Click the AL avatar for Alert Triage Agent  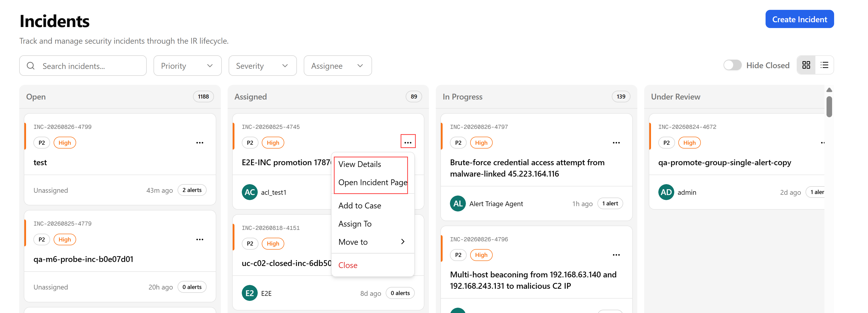click(x=458, y=204)
